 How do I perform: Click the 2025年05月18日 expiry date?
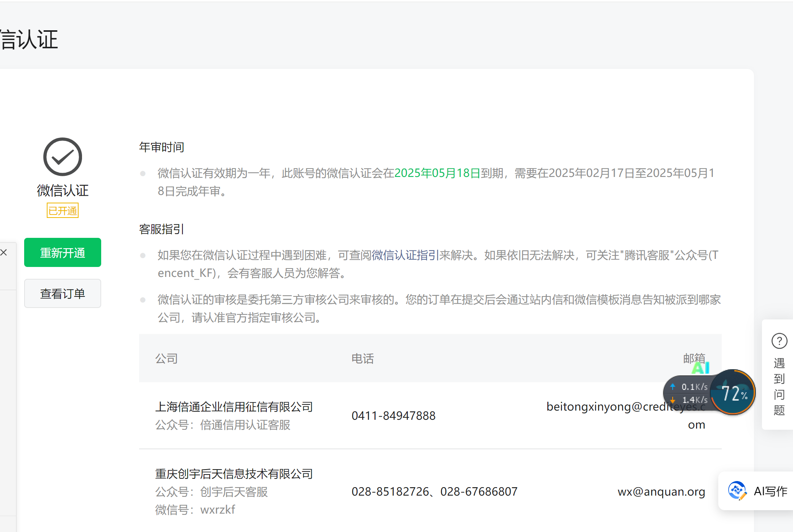pos(437,173)
